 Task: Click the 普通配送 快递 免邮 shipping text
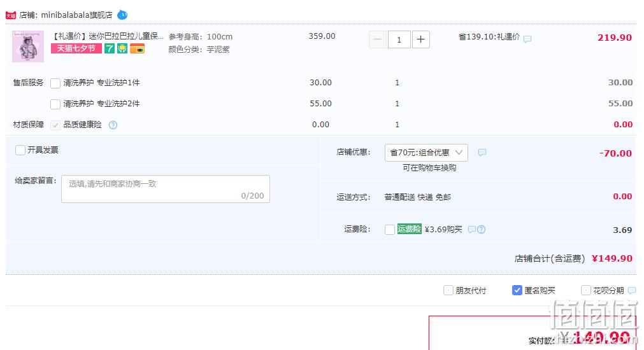coord(417,197)
